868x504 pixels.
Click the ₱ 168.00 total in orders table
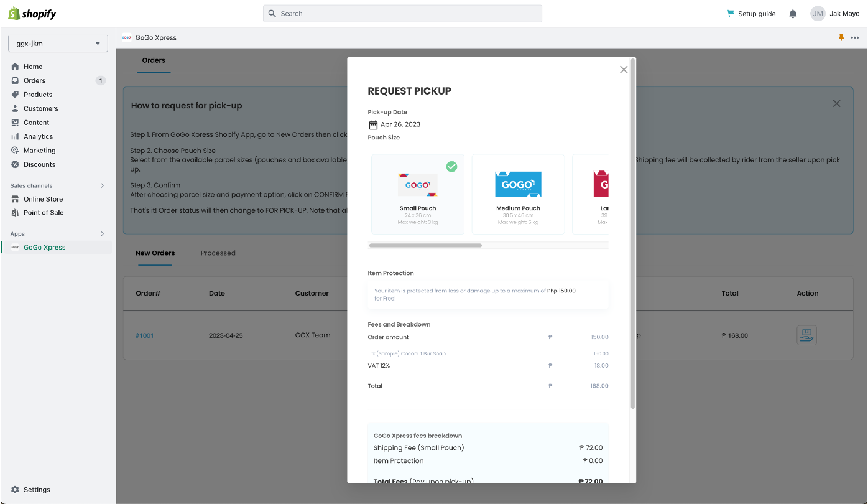coord(735,335)
